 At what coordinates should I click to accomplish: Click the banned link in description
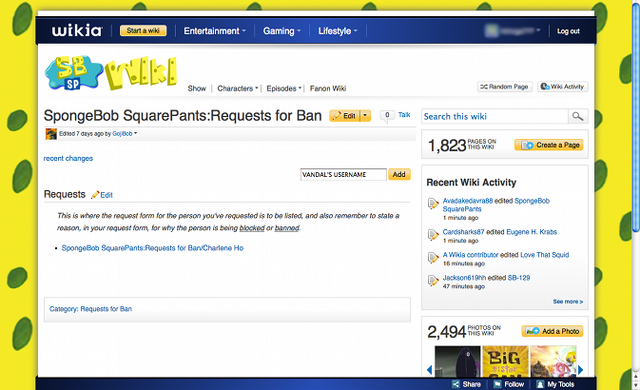point(287,228)
